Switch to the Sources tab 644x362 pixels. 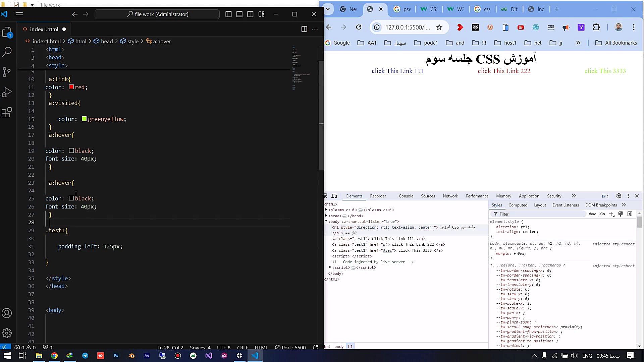click(x=428, y=196)
